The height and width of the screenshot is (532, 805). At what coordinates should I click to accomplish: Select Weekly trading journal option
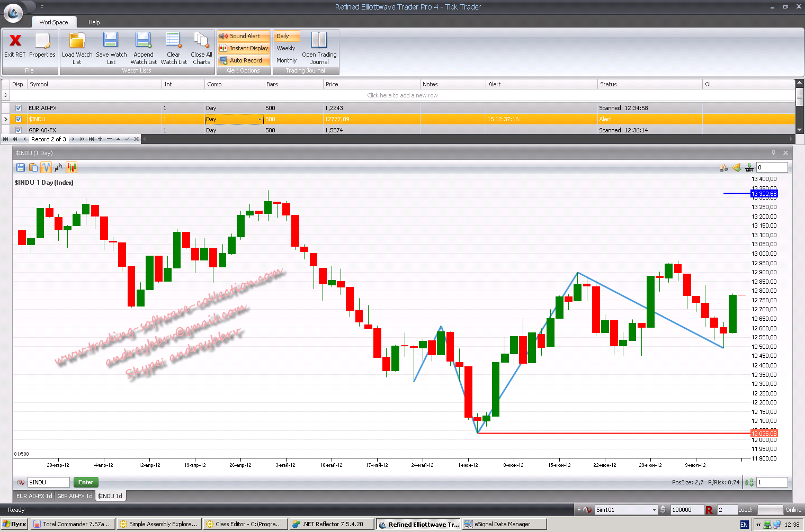286,48
